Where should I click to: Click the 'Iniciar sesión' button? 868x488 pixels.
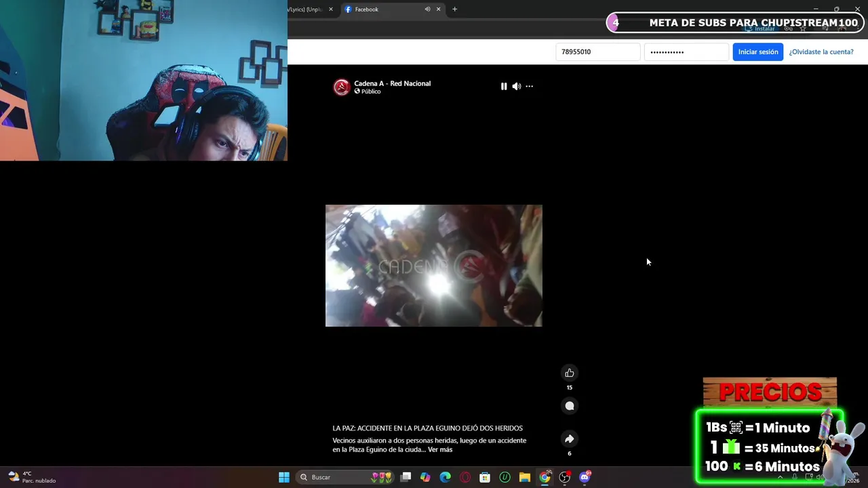pos(758,52)
